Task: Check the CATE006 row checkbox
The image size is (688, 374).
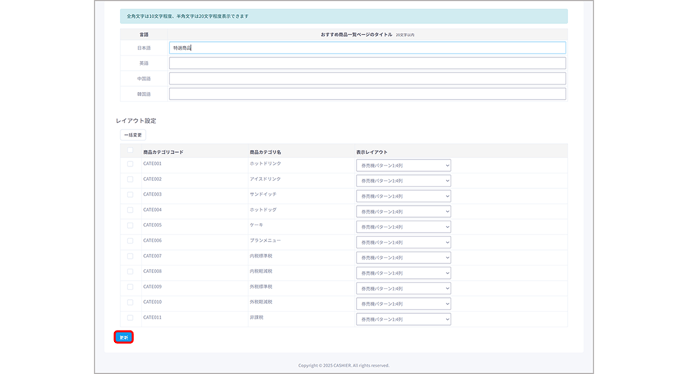Action: click(130, 241)
